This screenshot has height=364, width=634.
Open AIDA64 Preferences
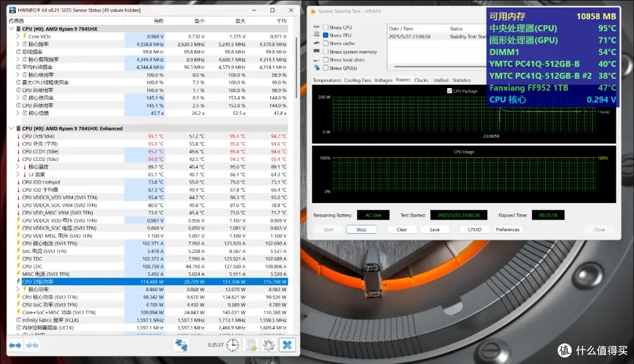pos(507,230)
